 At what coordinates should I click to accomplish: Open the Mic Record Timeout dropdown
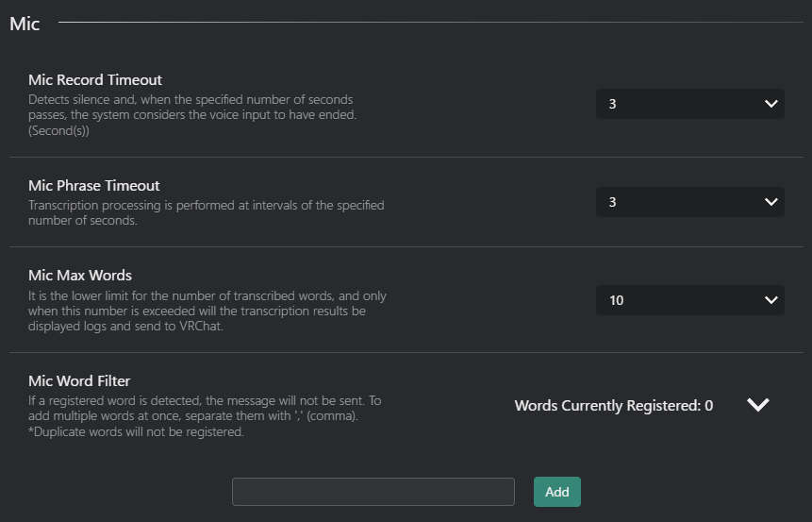tap(689, 104)
